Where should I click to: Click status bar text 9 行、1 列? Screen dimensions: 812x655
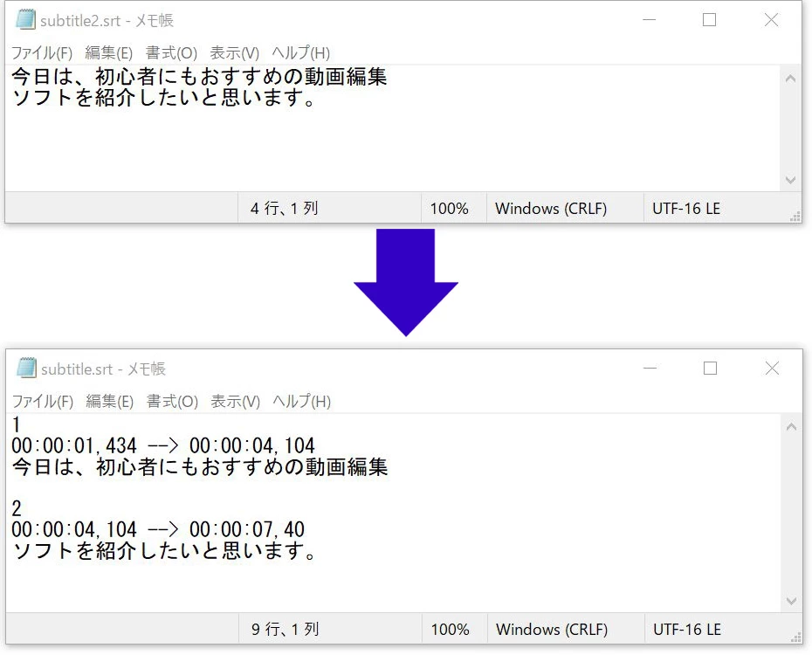[x=286, y=629]
